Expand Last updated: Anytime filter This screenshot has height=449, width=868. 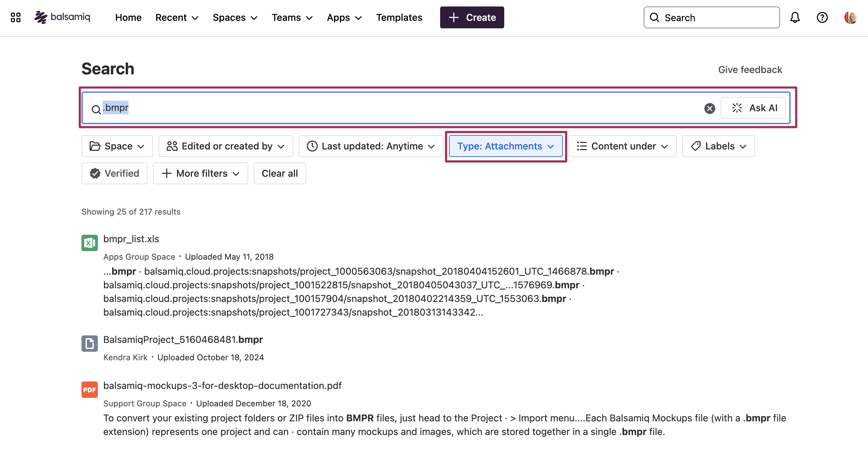371,146
